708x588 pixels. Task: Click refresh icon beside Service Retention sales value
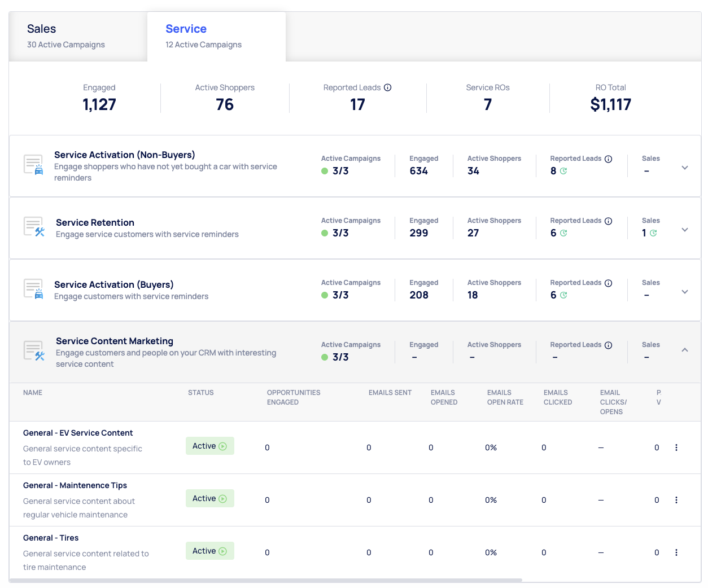653,233
